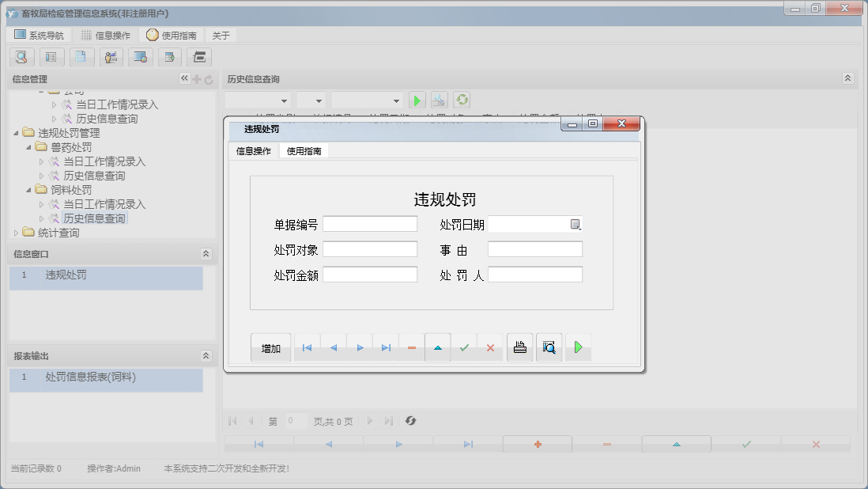Select 处罚信息报表(饲料) report entry
The width and height of the screenshot is (868, 489).
pyautogui.click(x=90, y=377)
